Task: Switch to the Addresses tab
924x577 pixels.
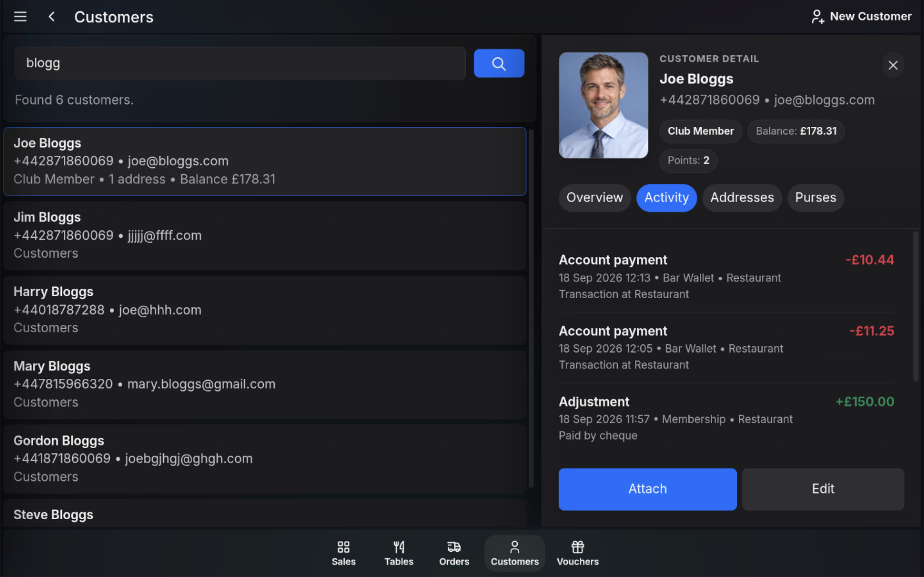Action: [x=742, y=197]
